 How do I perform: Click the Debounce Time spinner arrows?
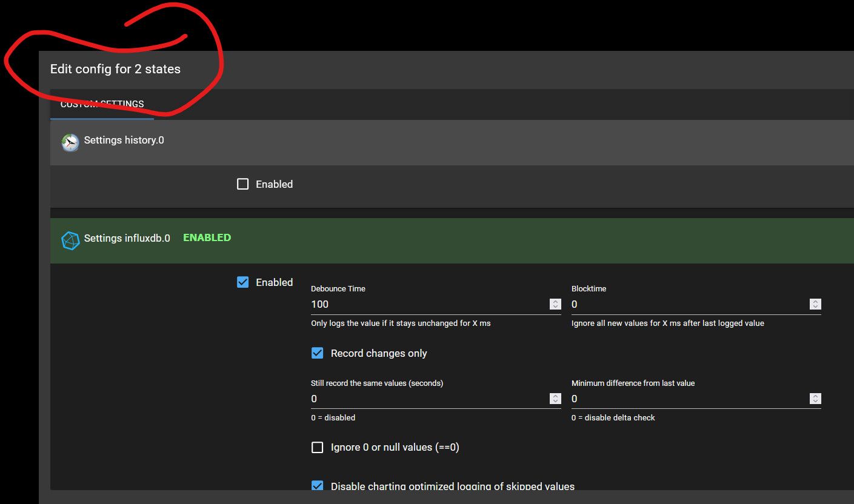point(555,304)
